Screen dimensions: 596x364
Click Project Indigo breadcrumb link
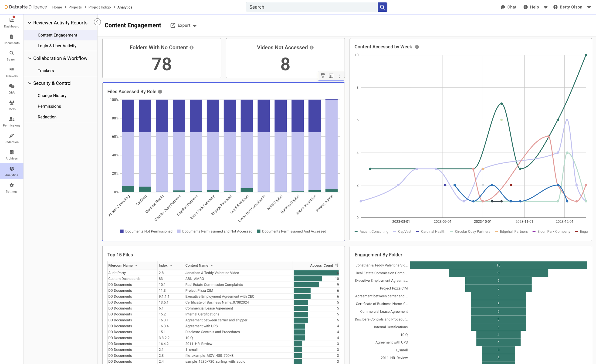[99, 7]
